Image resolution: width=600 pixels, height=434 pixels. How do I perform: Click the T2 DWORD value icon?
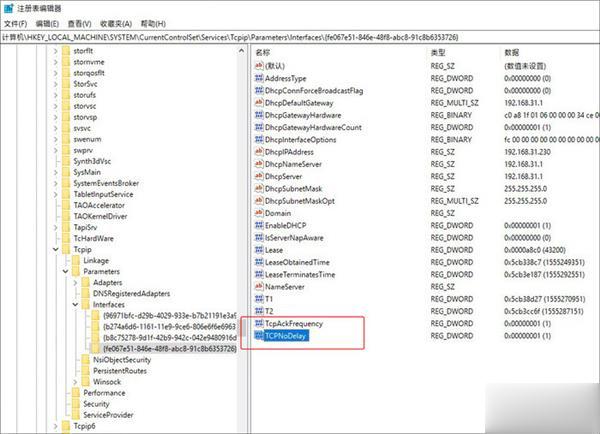coord(259,311)
